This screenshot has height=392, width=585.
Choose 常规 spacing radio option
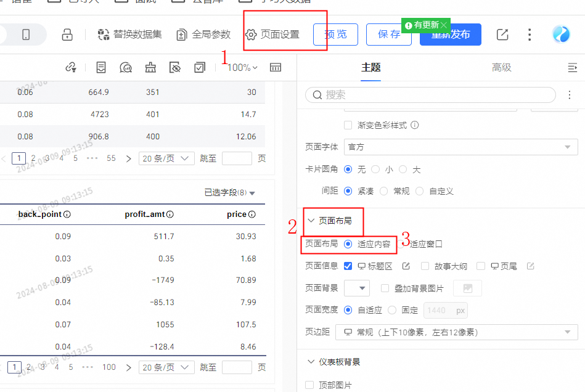[x=384, y=191]
